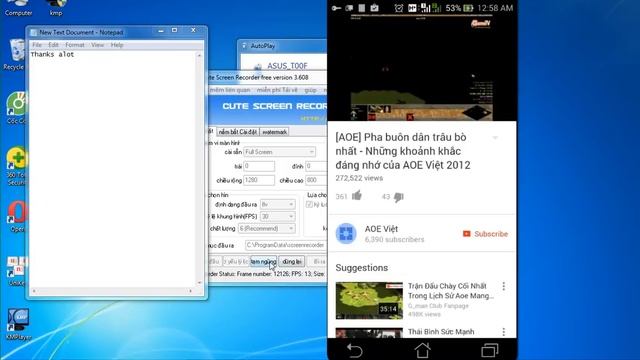Screen dimensions: 640x360
Task: Click the 'đỉnh' top offset input field
Action: pyautogui.click(x=316, y=166)
